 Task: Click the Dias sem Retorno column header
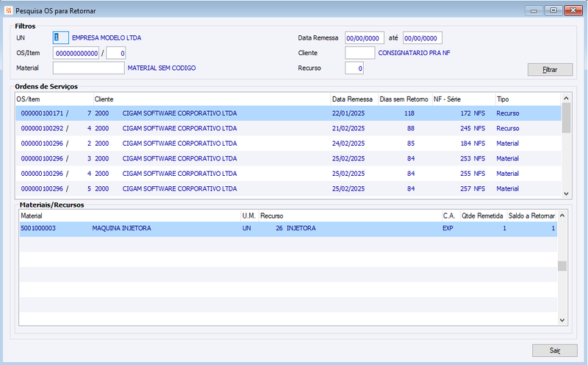[405, 99]
